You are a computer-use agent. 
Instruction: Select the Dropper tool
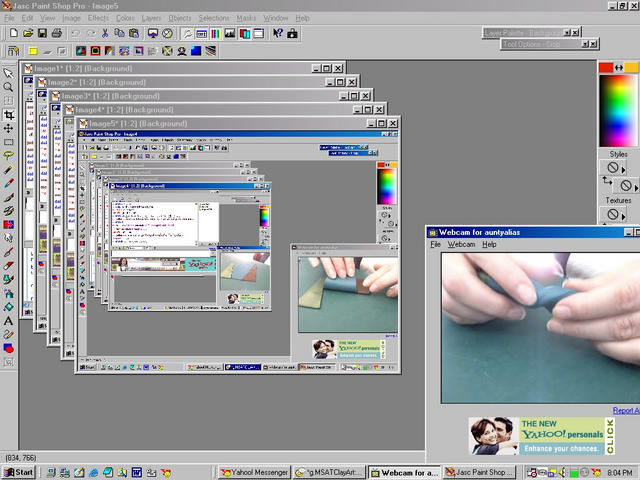(x=8, y=183)
